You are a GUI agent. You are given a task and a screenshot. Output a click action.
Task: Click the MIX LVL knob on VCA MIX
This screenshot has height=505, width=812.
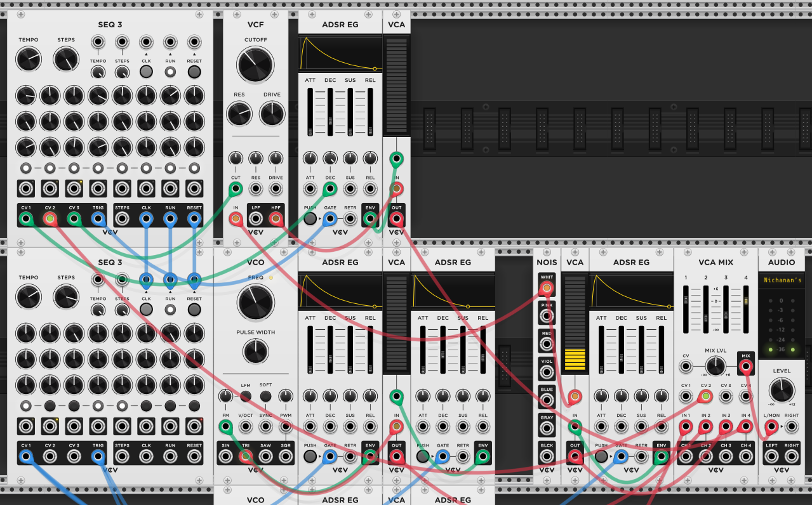pos(715,365)
